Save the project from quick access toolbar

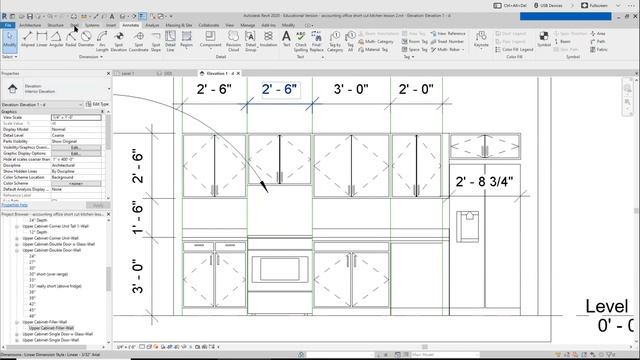(30, 16)
